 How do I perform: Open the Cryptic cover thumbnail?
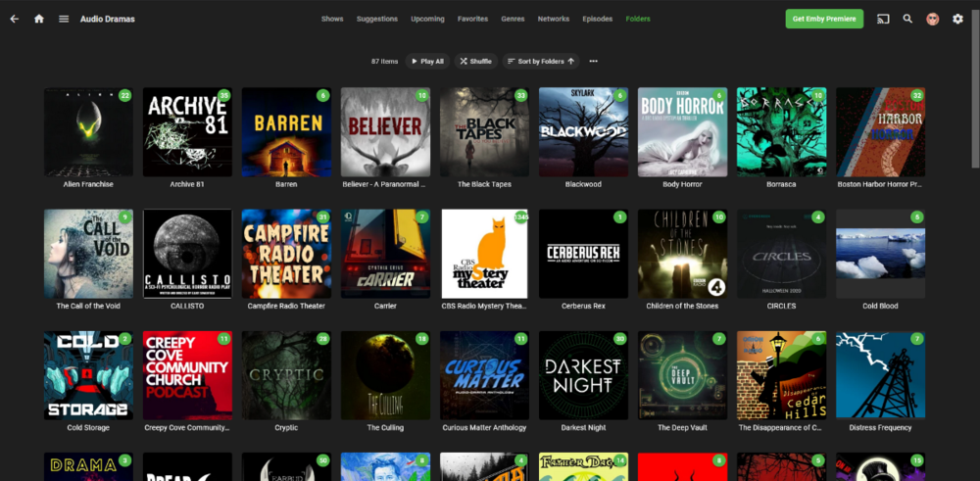point(286,375)
